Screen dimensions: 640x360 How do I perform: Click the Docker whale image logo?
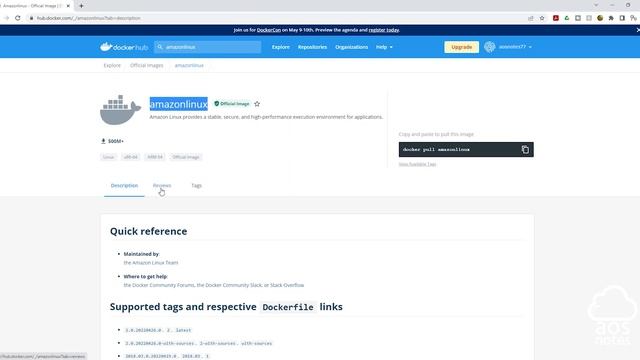pos(120,110)
